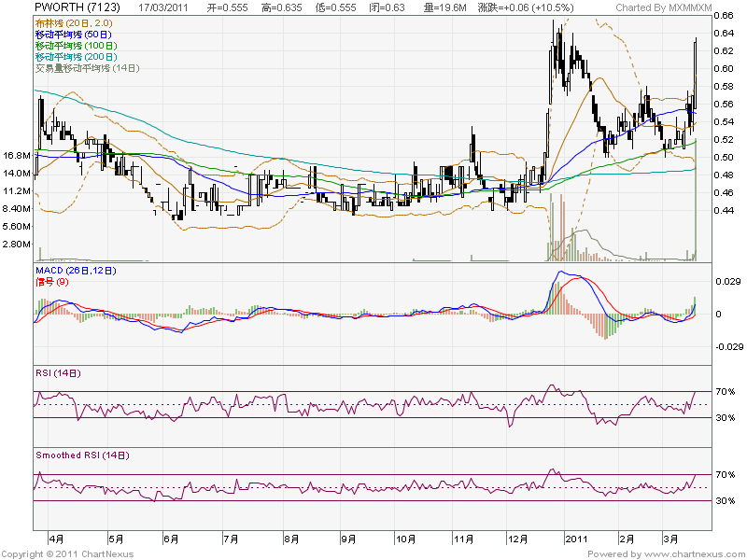
Task: Select the 50日 moving average legend entry
Action: [x=74, y=34]
